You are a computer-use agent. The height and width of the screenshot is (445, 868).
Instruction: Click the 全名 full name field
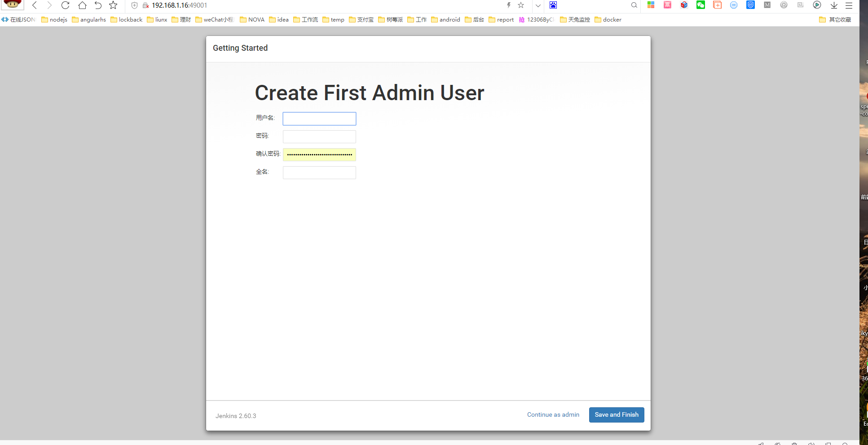(319, 172)
